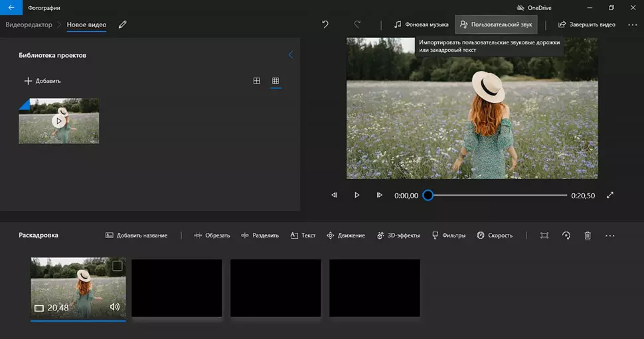Viewport: 644px width, 339px height.
Task: Open the storyboard more options menu
Action: 610,236
